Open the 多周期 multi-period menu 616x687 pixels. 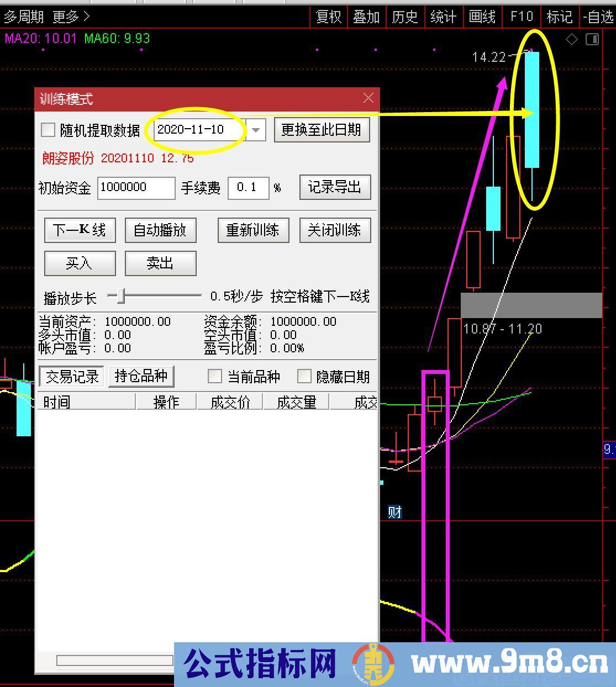[24, 17]
